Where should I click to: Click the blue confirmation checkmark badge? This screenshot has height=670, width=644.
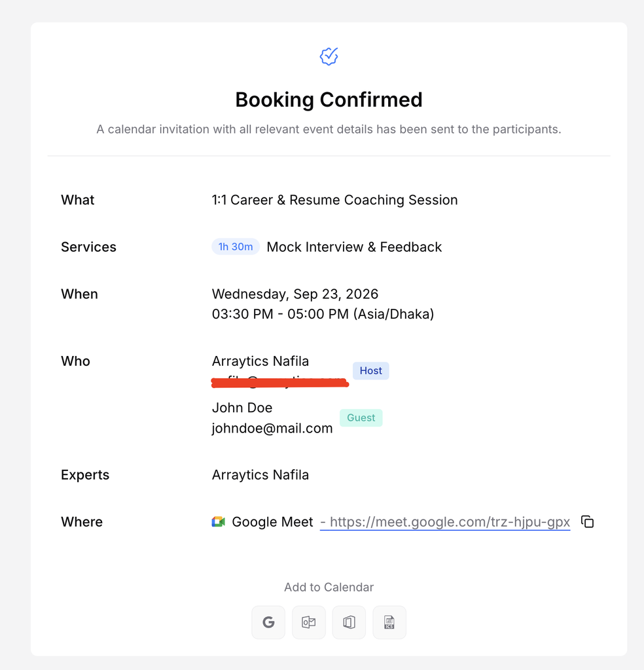click(329, 56)
